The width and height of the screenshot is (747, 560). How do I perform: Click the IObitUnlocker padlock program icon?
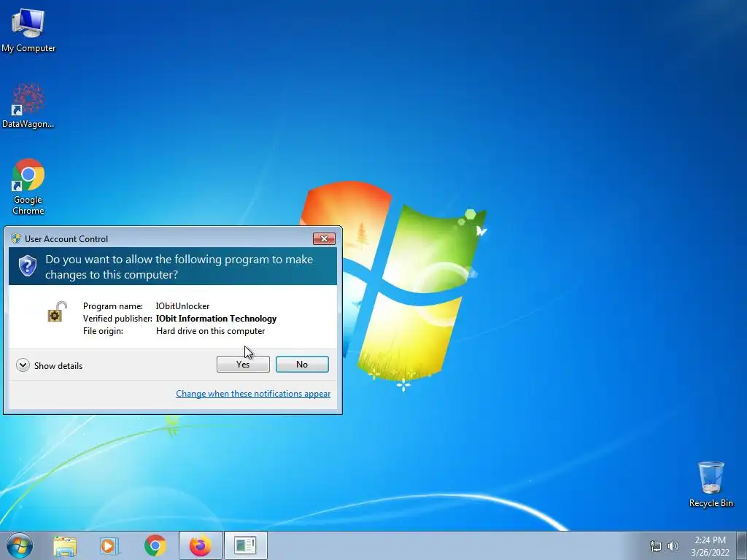tap(57, 312)
